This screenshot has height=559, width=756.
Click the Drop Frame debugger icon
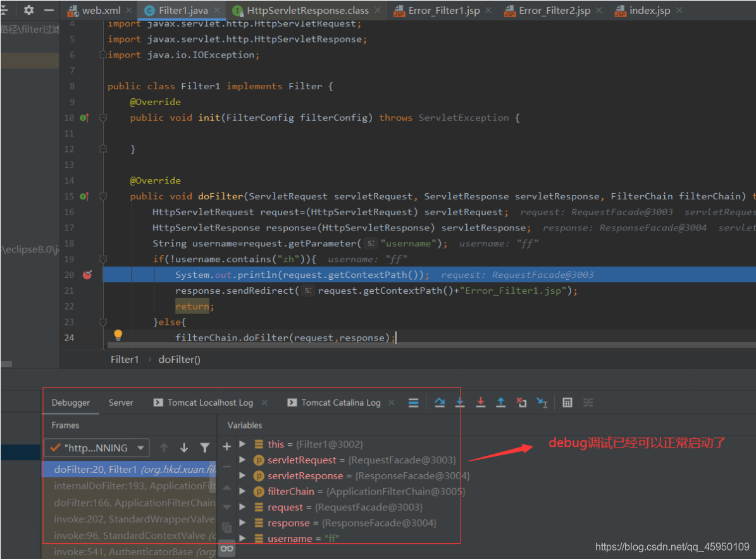point(522,403)
